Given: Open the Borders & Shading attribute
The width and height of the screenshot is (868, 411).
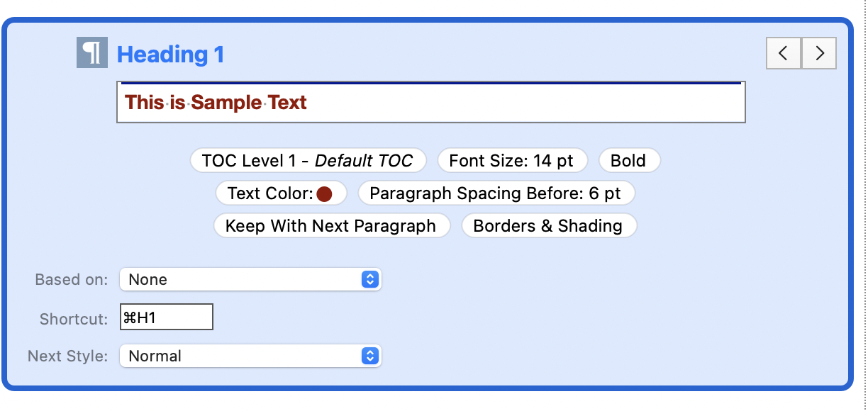Looking at the screenshot, I should pos(548,226).
